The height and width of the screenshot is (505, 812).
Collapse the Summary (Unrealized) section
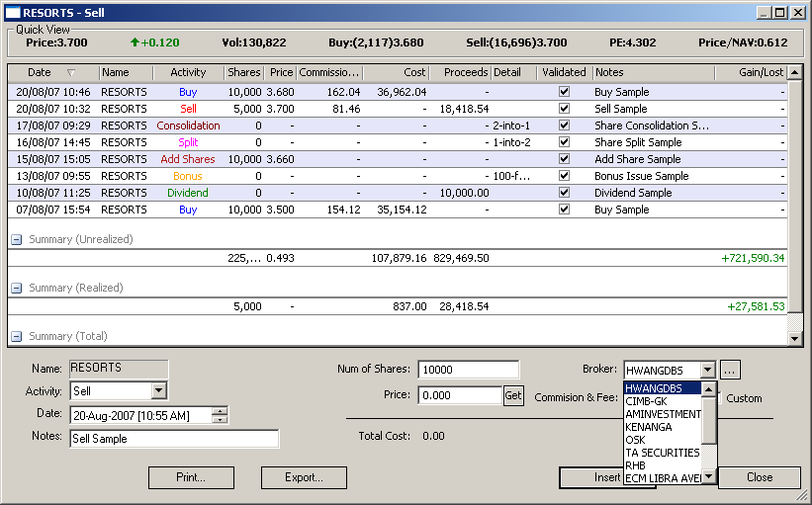[17, 239]
